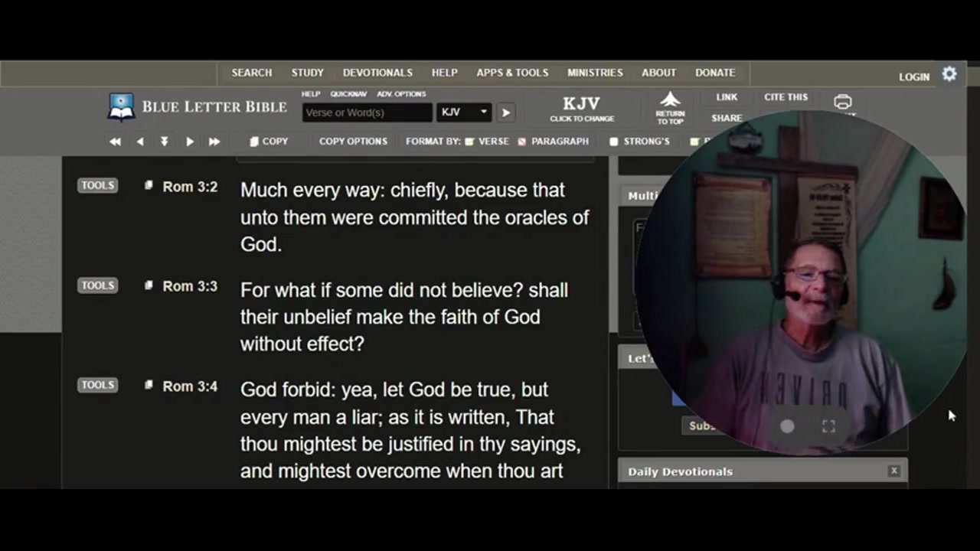
Task: Toggle the Strong's checkbox
Action: [613, 142]
